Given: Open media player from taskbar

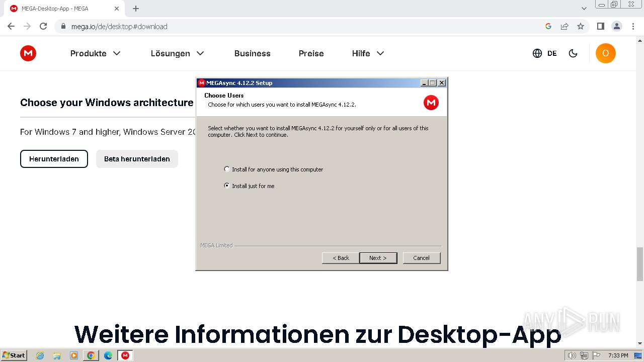Looking at the screenshot, I should [x=74, y=355].
